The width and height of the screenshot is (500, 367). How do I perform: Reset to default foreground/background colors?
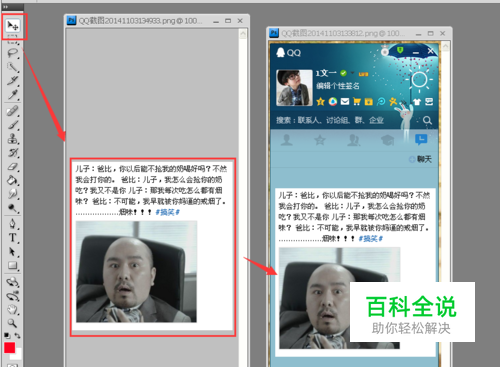click(7, 335)
